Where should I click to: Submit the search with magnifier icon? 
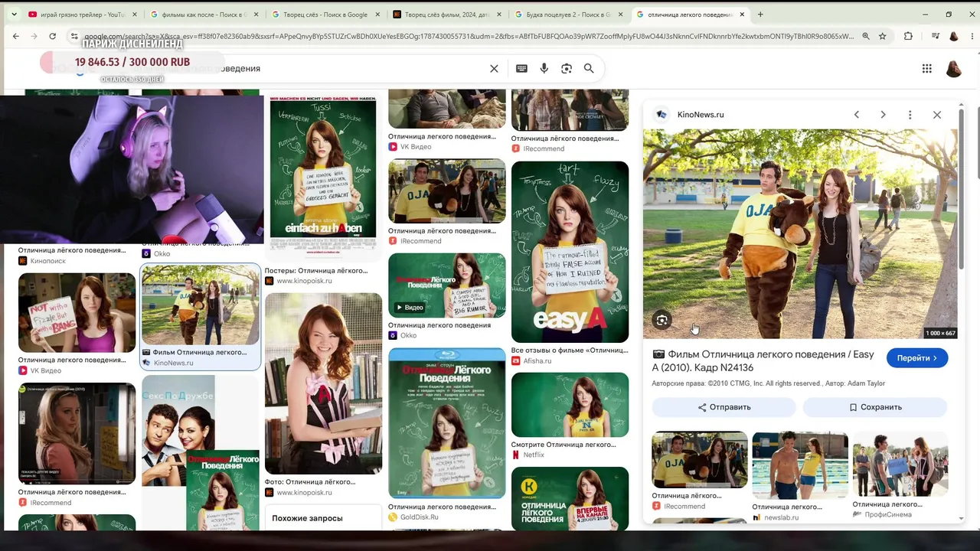point(589,69)
